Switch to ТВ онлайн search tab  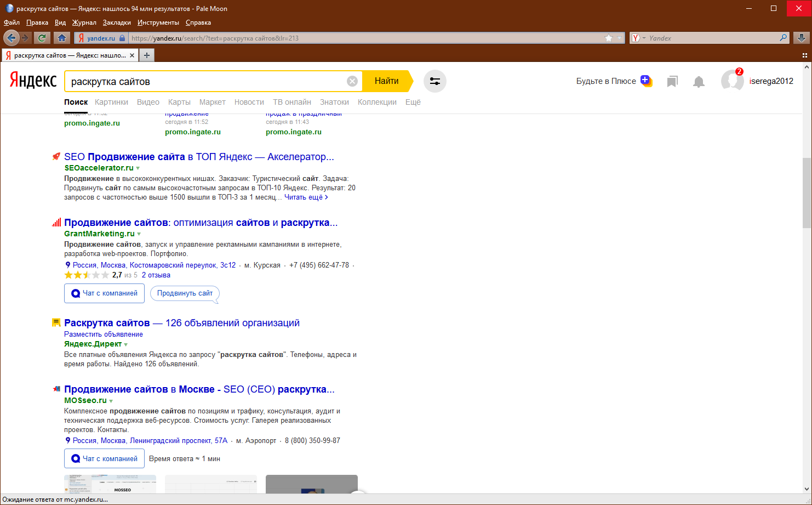pos(292,102)
